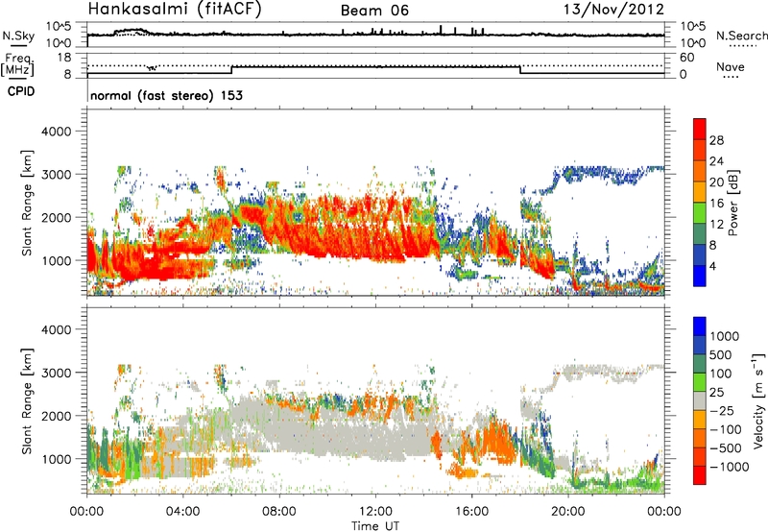Click the 'Time UT' axis label
Screen dimensions: 768x532
click(375, 525)
